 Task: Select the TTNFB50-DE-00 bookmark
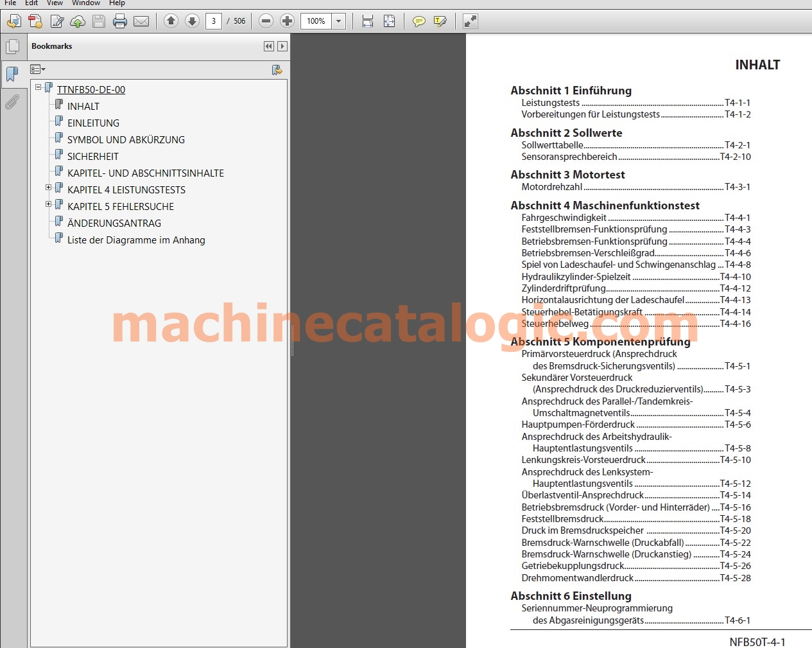coord(91,90)
